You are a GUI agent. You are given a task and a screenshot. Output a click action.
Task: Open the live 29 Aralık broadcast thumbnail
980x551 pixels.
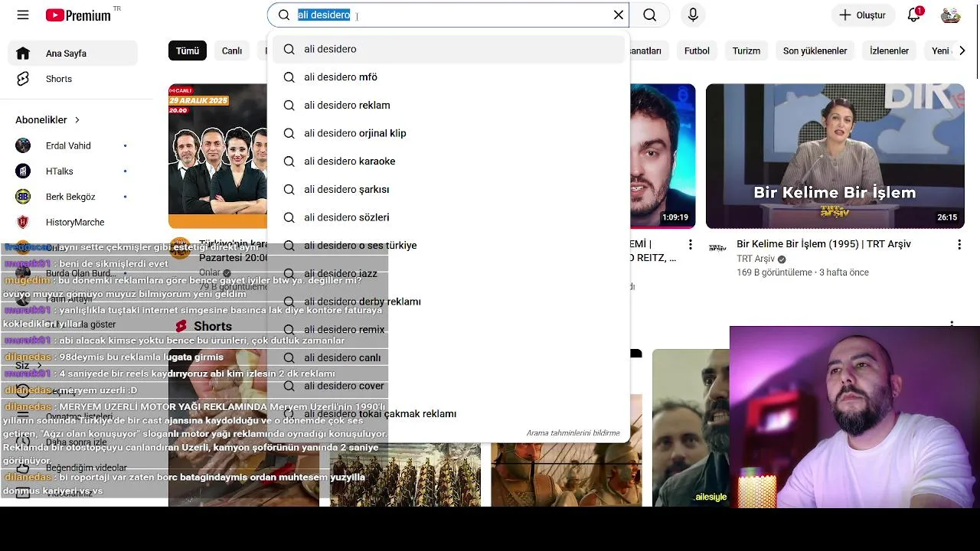point(218,156)
